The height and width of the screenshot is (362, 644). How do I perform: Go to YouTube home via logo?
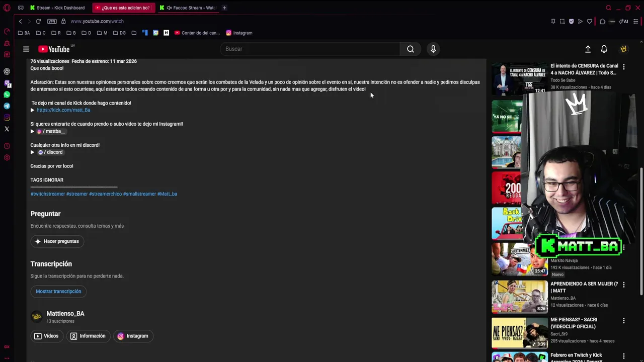pyautogui.click(x=54, y=49)
